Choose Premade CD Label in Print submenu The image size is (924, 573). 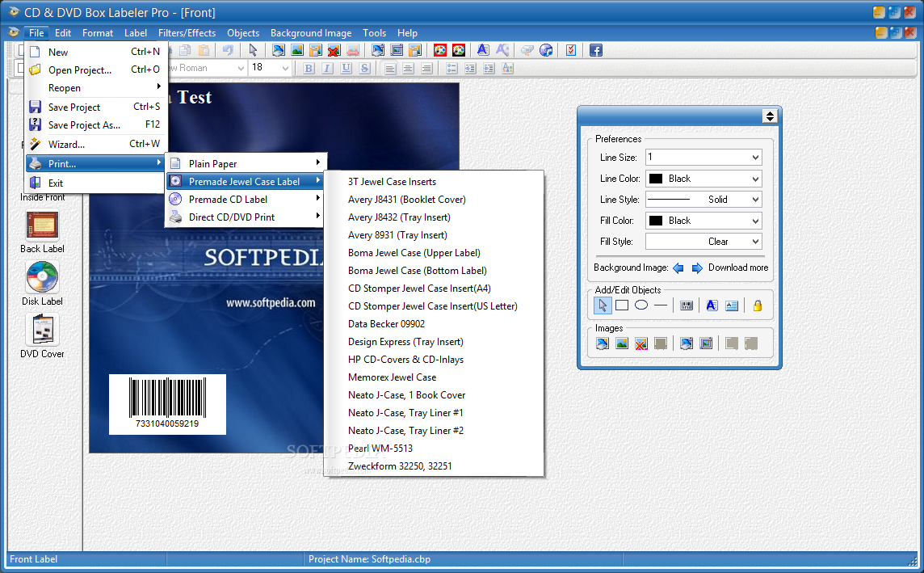[246, 200]
